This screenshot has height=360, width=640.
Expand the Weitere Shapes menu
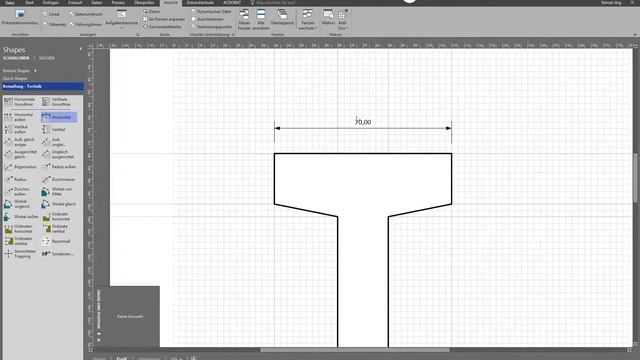tap(20, 71)
